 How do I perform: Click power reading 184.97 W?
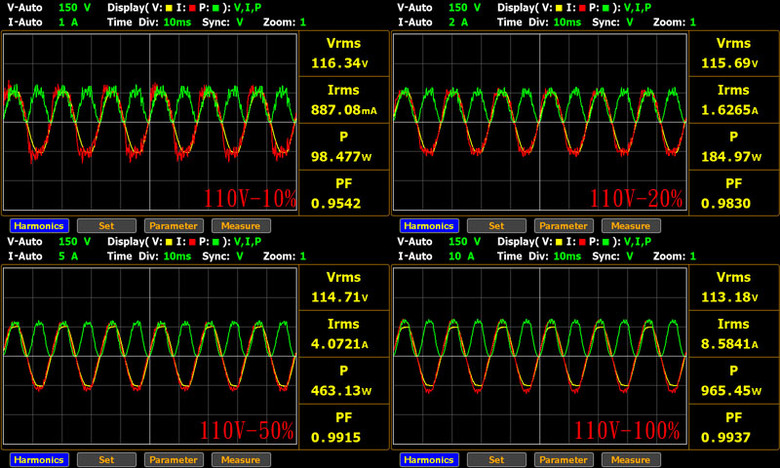(731, 157)
